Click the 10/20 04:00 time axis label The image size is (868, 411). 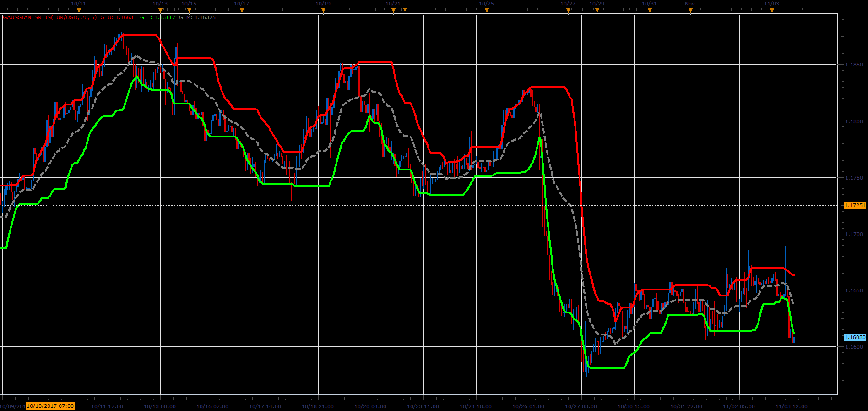pos(370,406)
